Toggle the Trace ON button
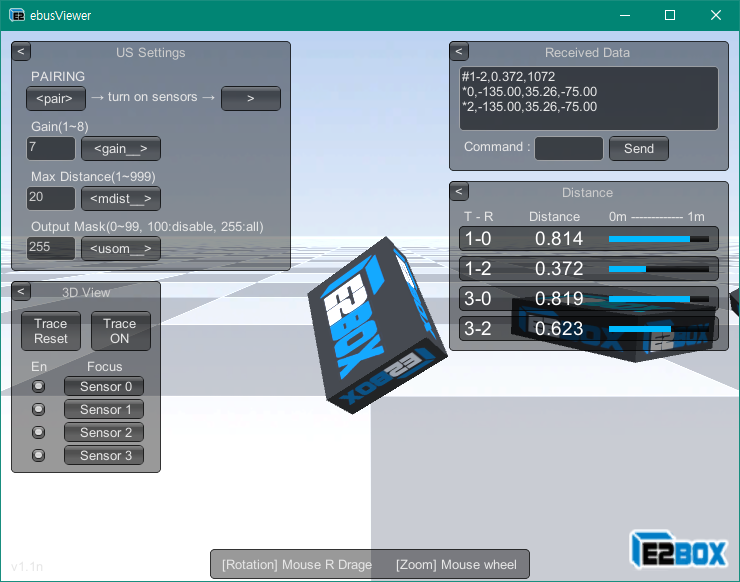 point(121,331)
